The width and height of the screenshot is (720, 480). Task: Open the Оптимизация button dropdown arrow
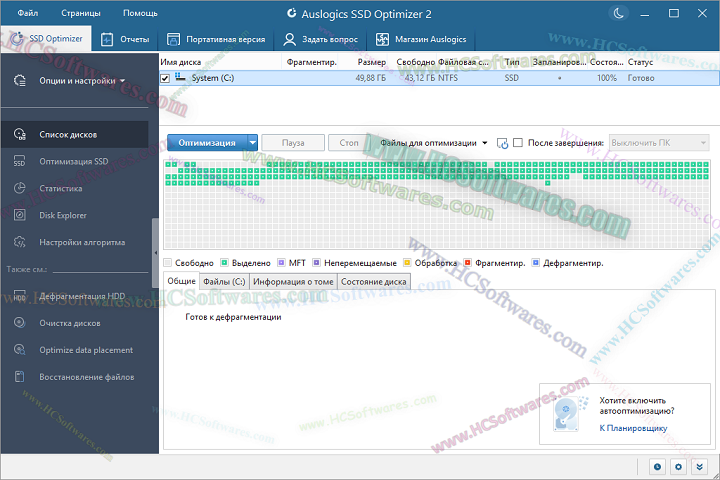252,143
